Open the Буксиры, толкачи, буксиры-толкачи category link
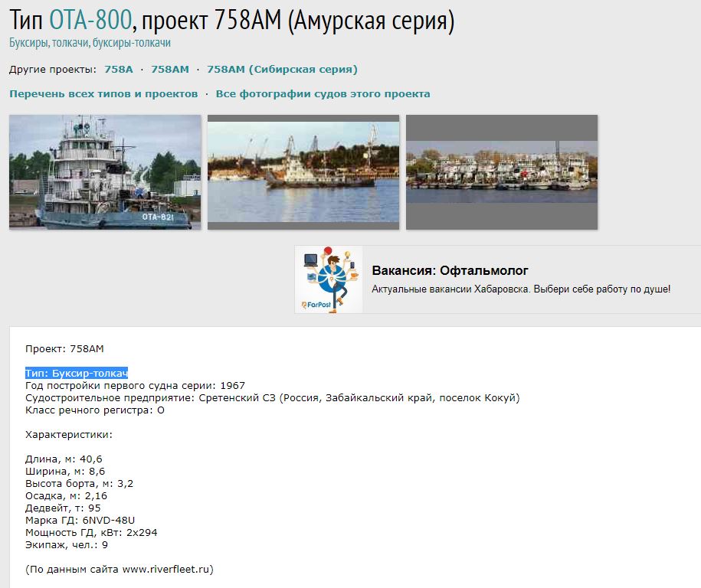 pyautogui.click(x=90, y=43)
